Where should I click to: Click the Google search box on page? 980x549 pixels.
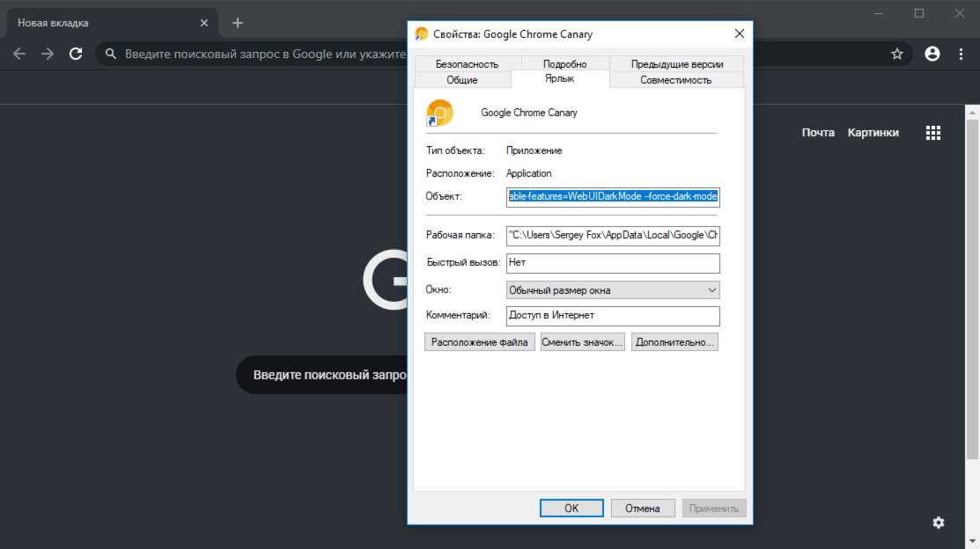pyautogui.click(x=322, y=375)
